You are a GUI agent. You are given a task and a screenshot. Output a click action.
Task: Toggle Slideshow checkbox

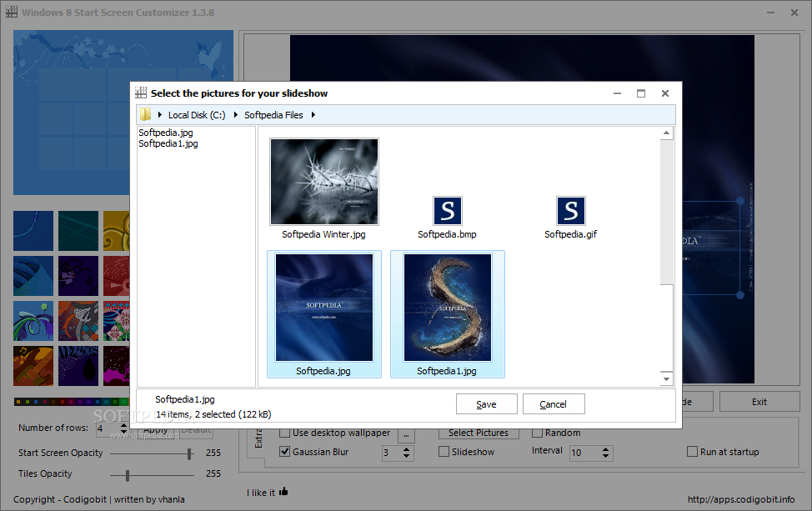click(x=444, y=452)
